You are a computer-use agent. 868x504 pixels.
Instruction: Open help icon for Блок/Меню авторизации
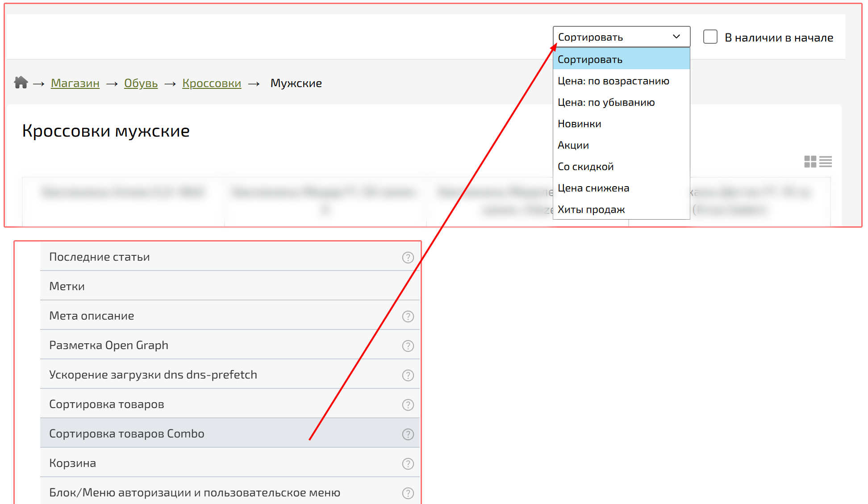click(x=408, y=493)
